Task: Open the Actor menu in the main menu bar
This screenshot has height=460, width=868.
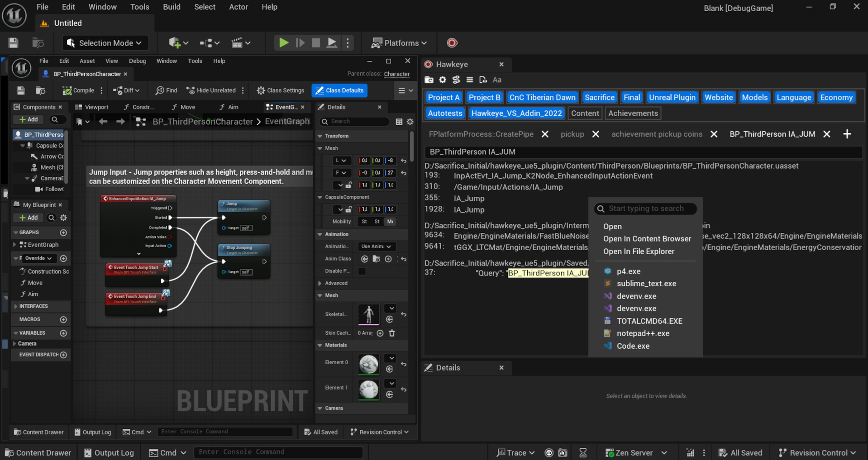Action: (x=238, y=7)
